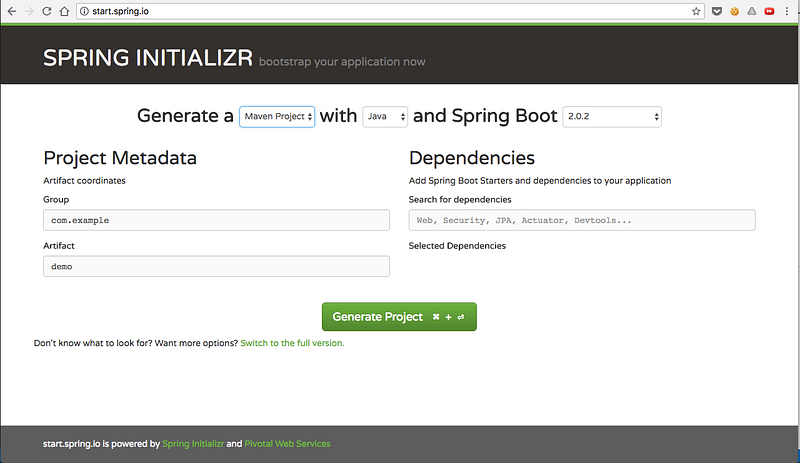Focus the Group field containing com.example
Viewport: 800px width, 463px height.
point(216,220)
